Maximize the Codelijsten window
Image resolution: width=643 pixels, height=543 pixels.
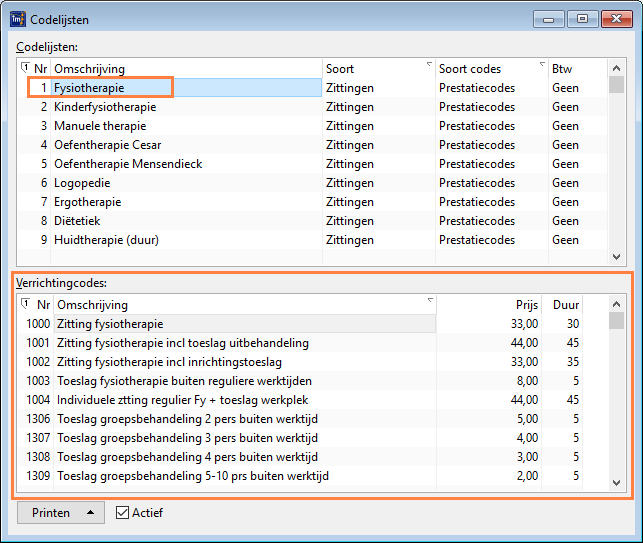pyautogui.click(x=583, y=17)
